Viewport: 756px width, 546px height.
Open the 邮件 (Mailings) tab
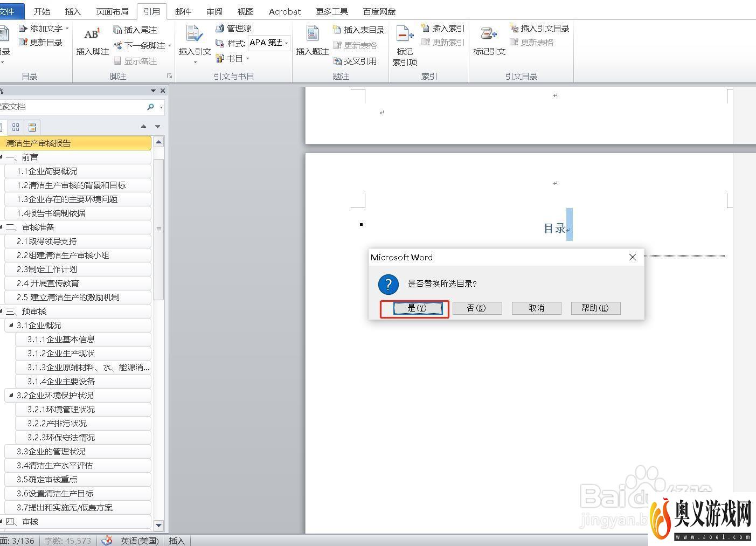click(183, 11)
